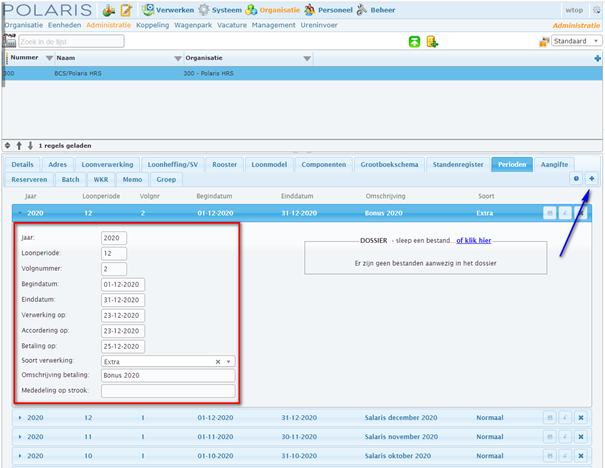
Task: Open the pie chart dashboard icon
Action: click(x=109, y=10)
